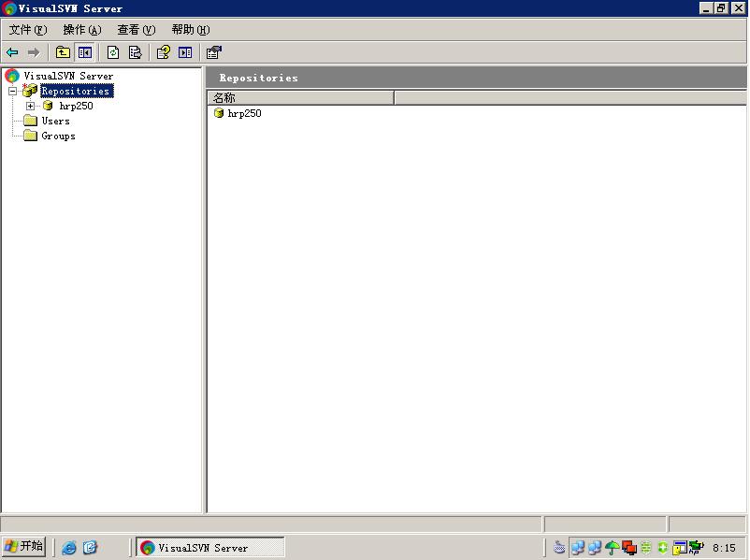Select Repositories in the tree
Viewport: 750px width, 560px height.
[x=77, y=91]
